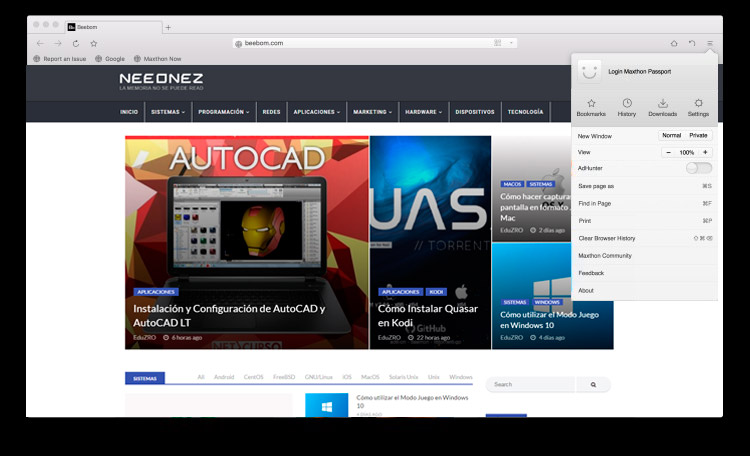
Task: Choose About from the menu
Action: tap(644, 290)
